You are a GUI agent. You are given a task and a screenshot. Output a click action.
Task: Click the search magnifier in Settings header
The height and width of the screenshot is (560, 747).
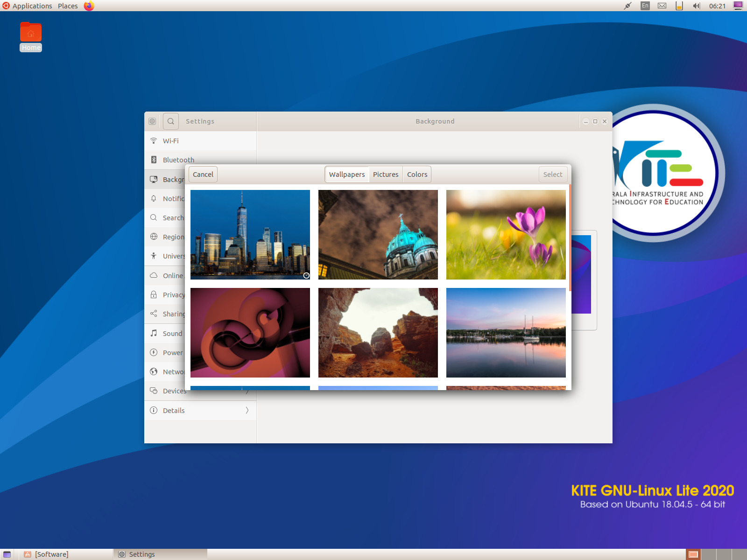[x=170, y=121]
